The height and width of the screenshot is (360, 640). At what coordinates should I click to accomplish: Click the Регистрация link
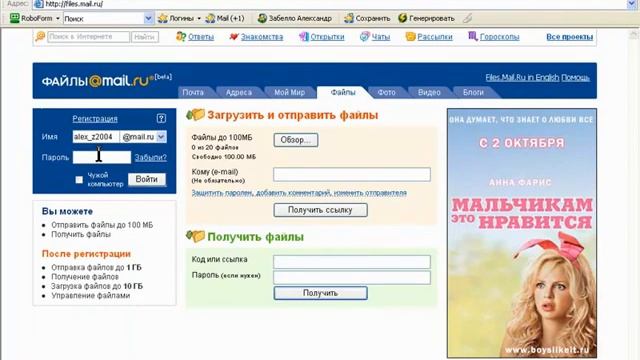click(x=95, y=119)
